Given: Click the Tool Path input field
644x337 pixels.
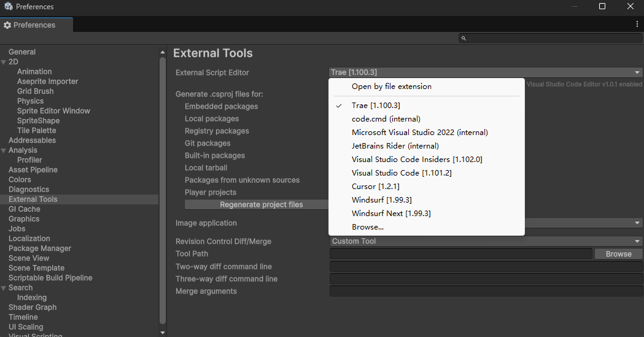Looking at the screenshot, I should point(461,254).
